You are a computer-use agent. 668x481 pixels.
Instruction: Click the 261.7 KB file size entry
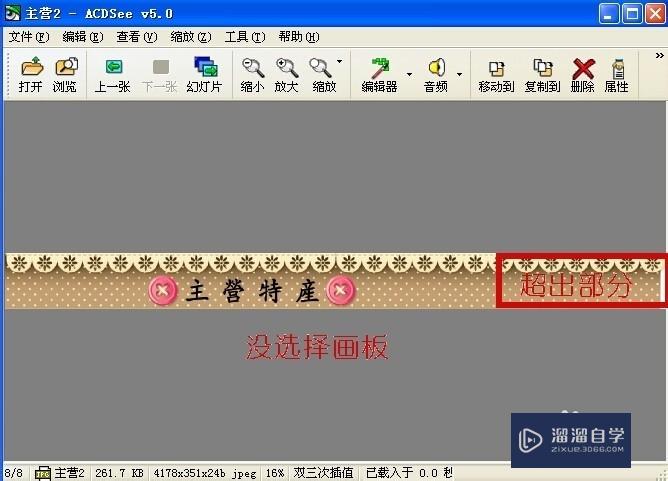click(x=119, y=473)
